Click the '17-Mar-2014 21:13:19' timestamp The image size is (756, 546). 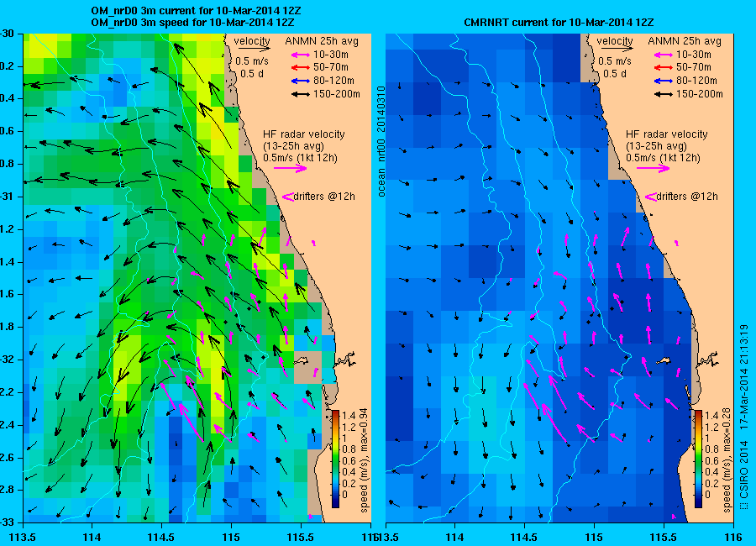click(744, 376)
